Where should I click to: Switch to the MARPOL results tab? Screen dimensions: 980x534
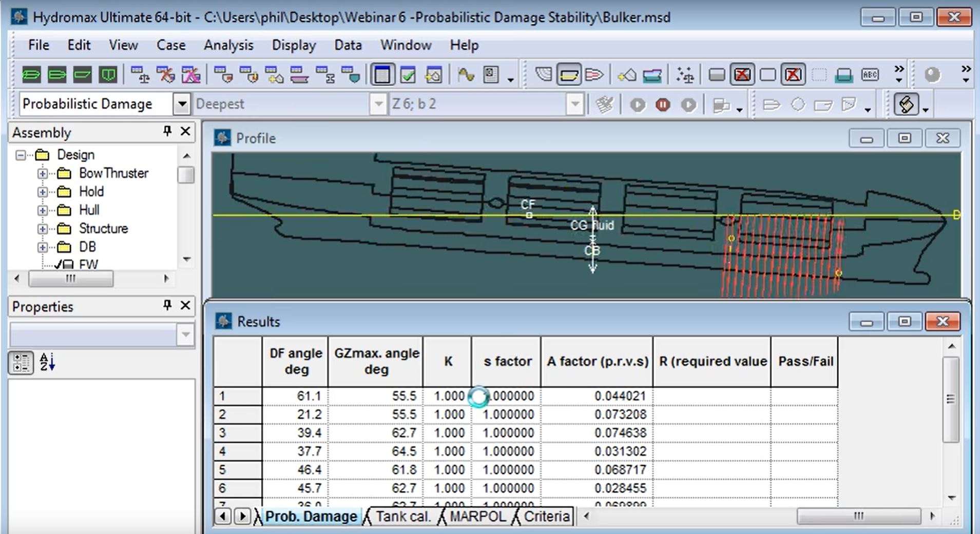pyautogui.click(x=477, y=516)
